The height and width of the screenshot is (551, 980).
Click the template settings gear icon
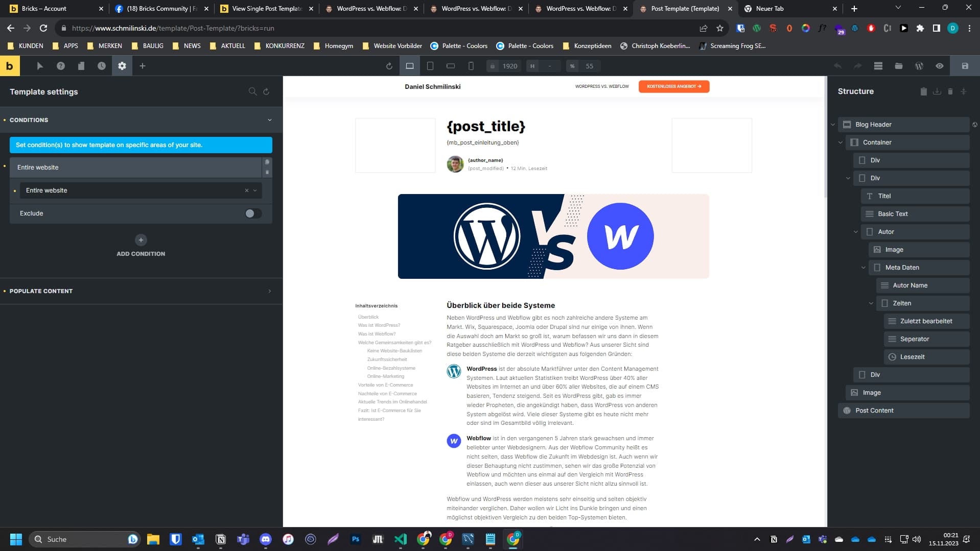(122, 66)
